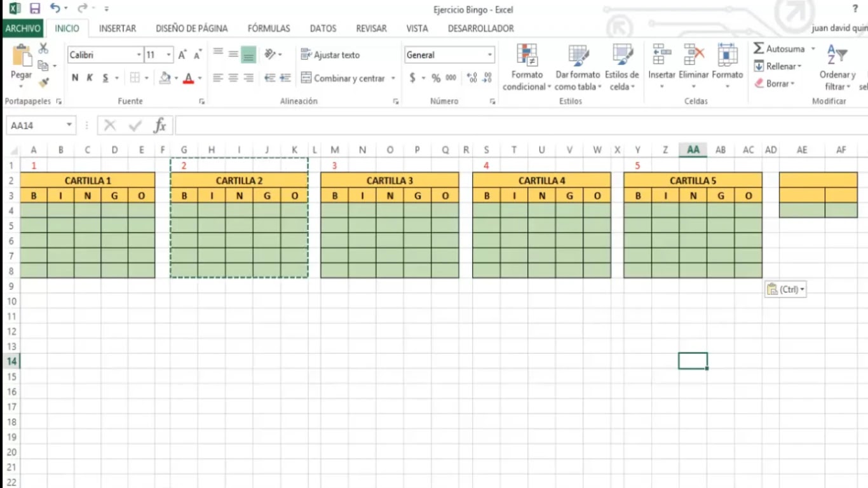Click the Pegar paste icon
Screen dimensions: 868x488
coord(21,55)
